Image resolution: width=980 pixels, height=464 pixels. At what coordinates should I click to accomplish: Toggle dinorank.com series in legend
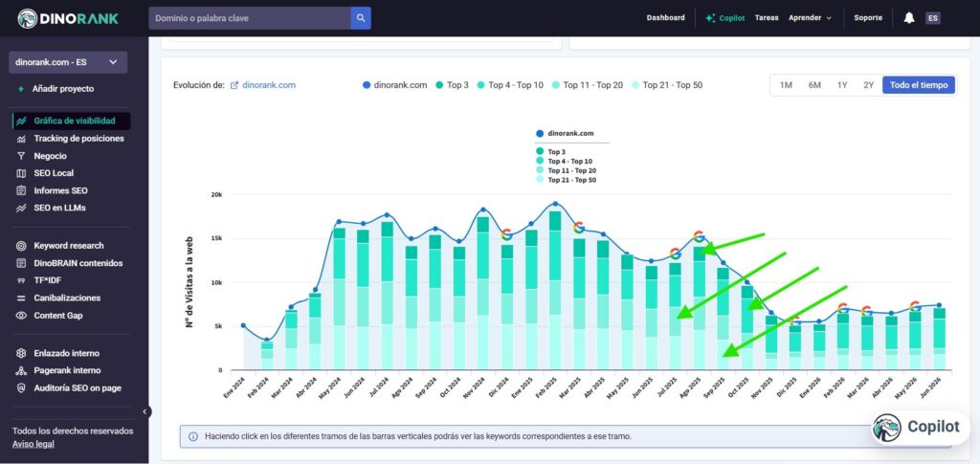tap(395, 85)
